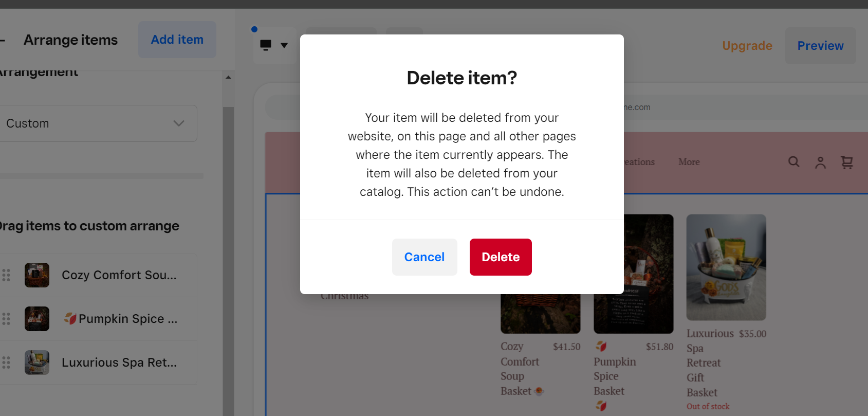Click the Upgrade link
The width and height of the screenshot is (868, 416).
pyautogui.click(x=747, y=46)
